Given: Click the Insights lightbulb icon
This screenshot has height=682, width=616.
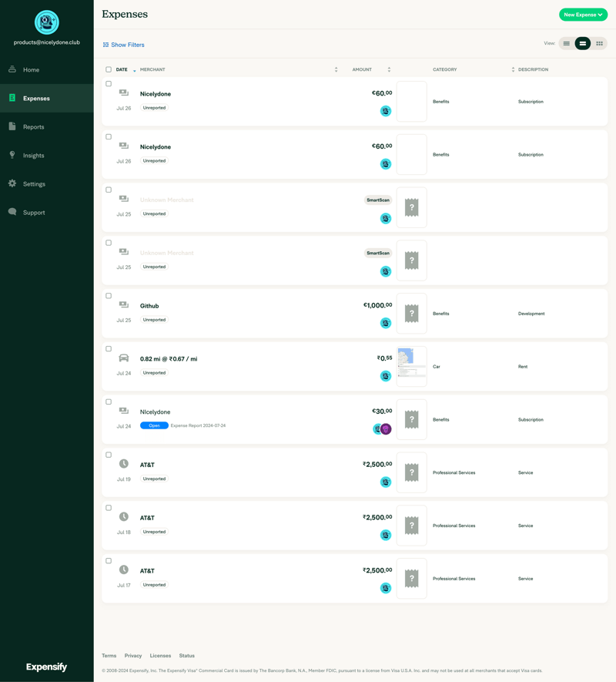Looking at the screenshot, I should click(12, 155).
